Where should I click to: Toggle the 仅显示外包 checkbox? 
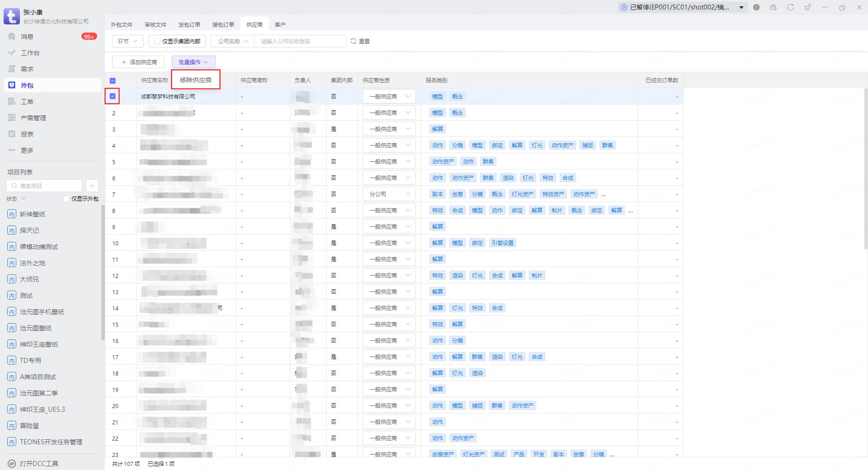click(x=67, y=199)
